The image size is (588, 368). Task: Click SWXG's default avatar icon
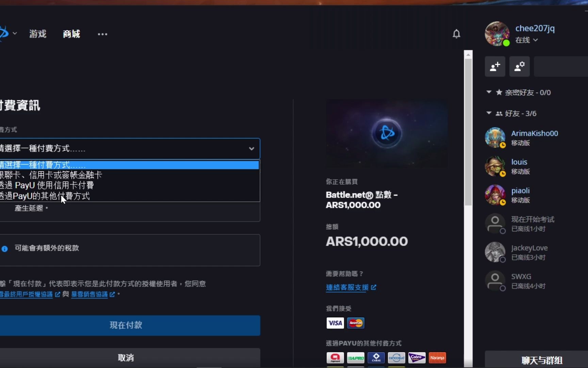coord(495,281)
